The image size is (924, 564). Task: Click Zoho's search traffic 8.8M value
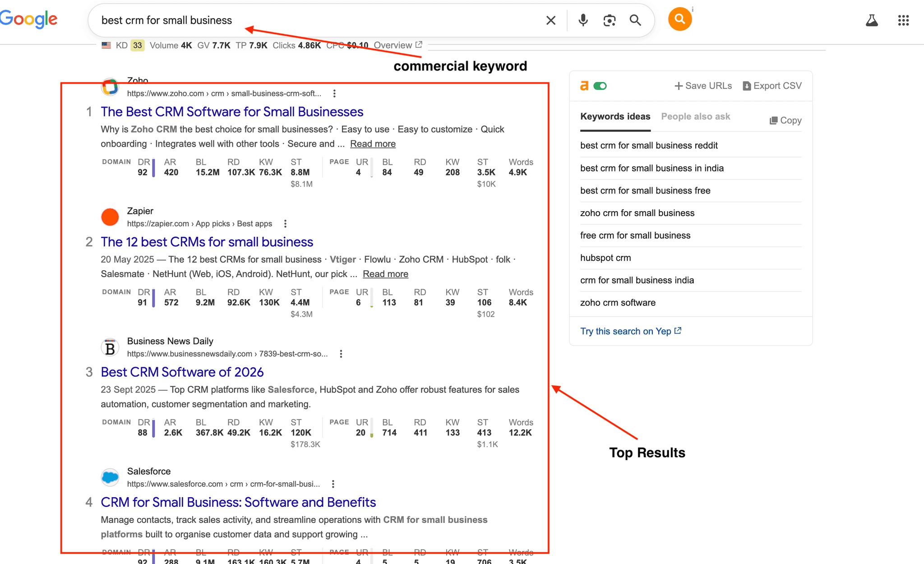click(x=300, y=172)
